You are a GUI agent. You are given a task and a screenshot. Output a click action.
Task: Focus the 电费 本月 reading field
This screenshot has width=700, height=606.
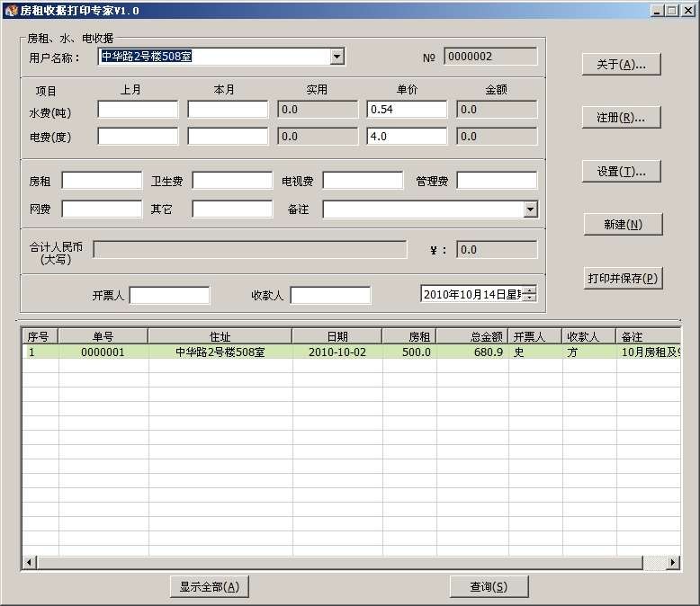pyautogui.click(x=228, y=137)
